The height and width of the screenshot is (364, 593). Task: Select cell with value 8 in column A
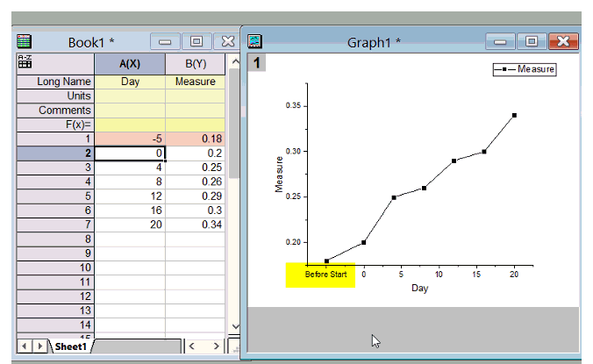[130, 182]
